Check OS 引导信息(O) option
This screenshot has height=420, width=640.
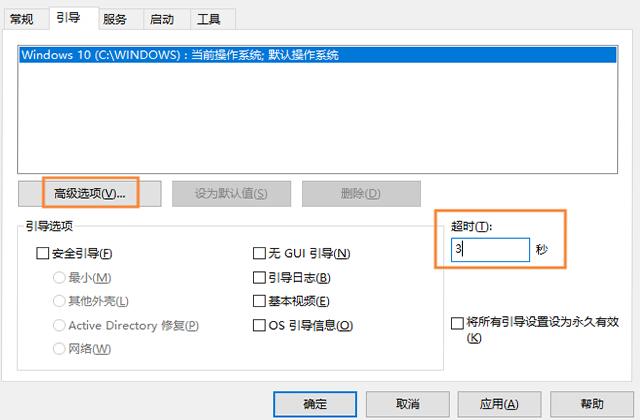click(x=259, y=325)
